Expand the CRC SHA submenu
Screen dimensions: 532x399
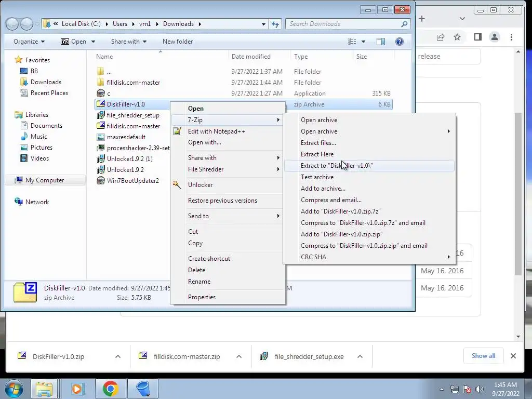click(369, 257)
